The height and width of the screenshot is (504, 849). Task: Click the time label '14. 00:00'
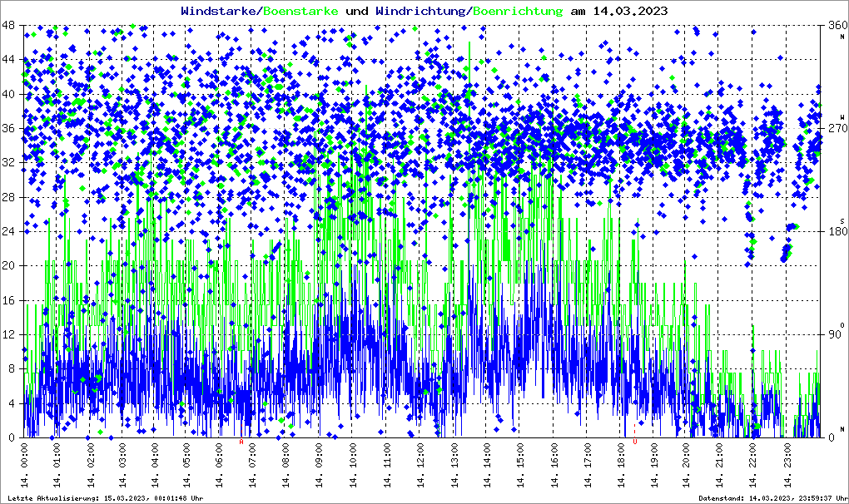(x=24, y=465)
